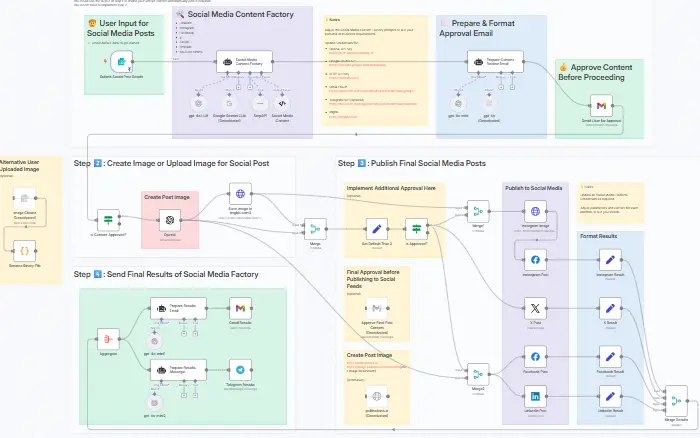
Task: Add a tool sub-node to Prepare Results Email
Action: coord(195,334)
